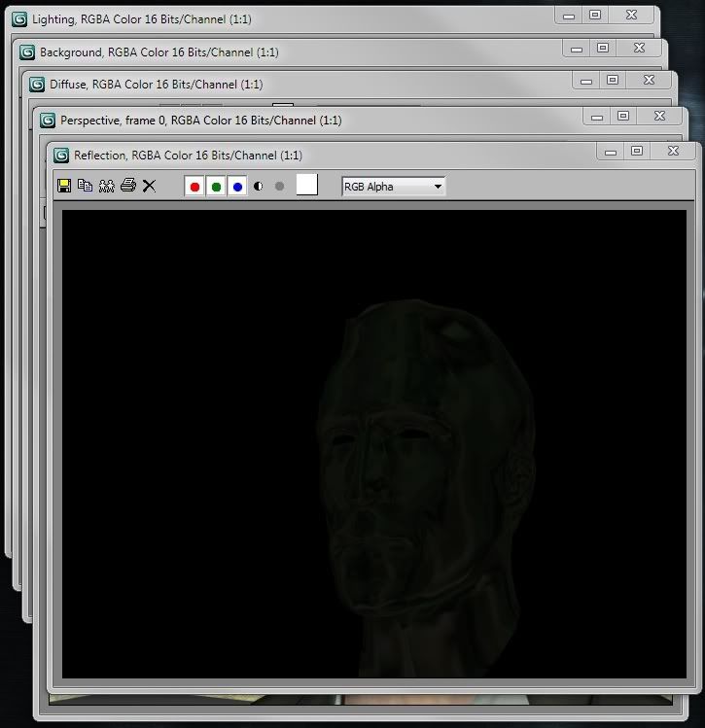Disable the blue channel button
The height and width of the screenshot is (728, 705).
[238, 186]
